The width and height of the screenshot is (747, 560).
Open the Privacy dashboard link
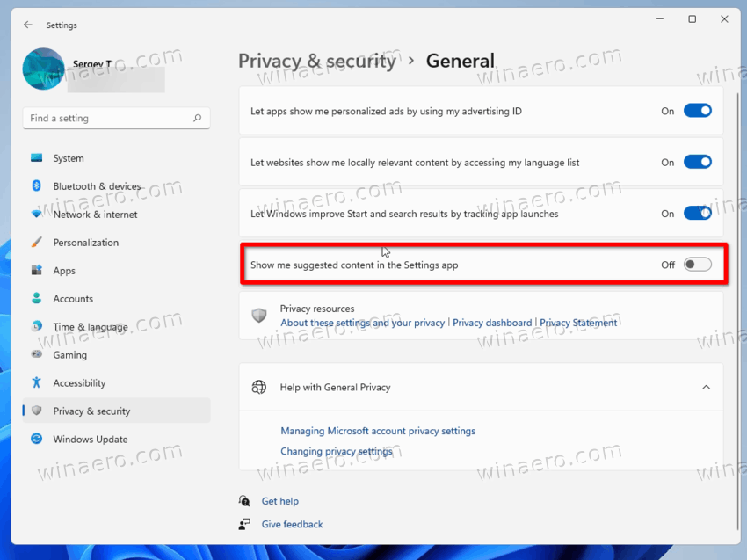tap(492, 323)
